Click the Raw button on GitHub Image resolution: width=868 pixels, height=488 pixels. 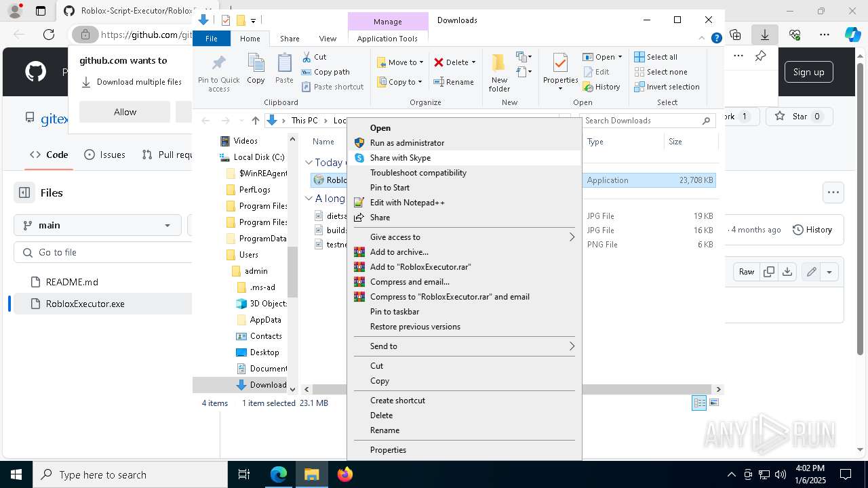pyautogui.click(x=747, y=272)
